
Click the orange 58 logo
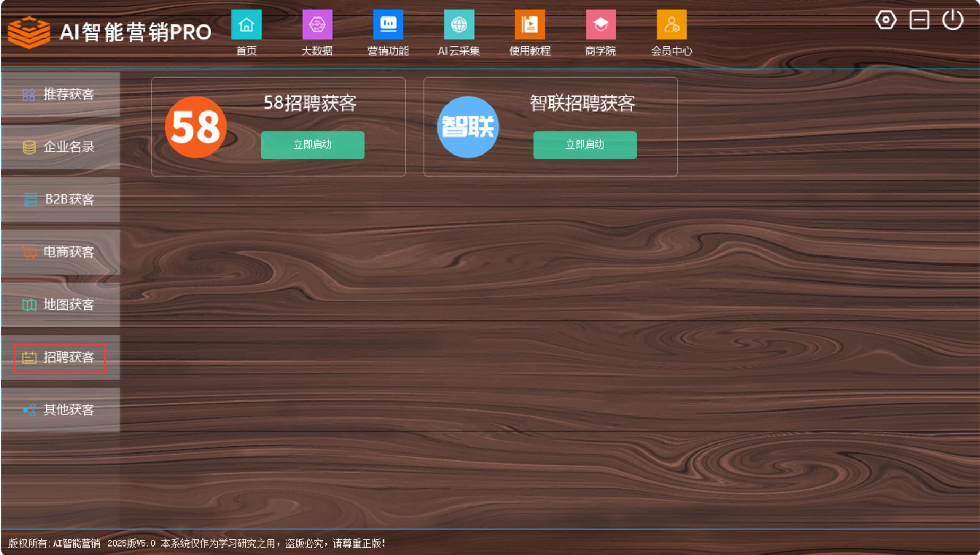pyautogui.click(x=195, y=127)
